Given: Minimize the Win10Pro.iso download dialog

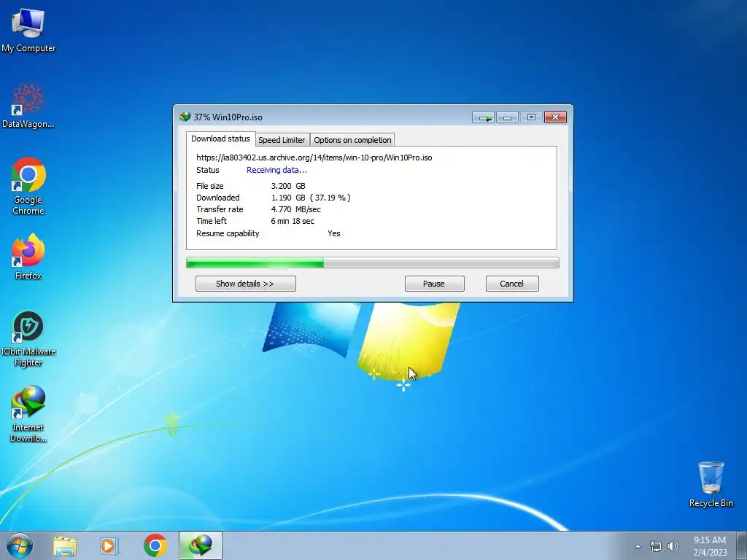Looking at the screenshot, I should tap(507, 117).
